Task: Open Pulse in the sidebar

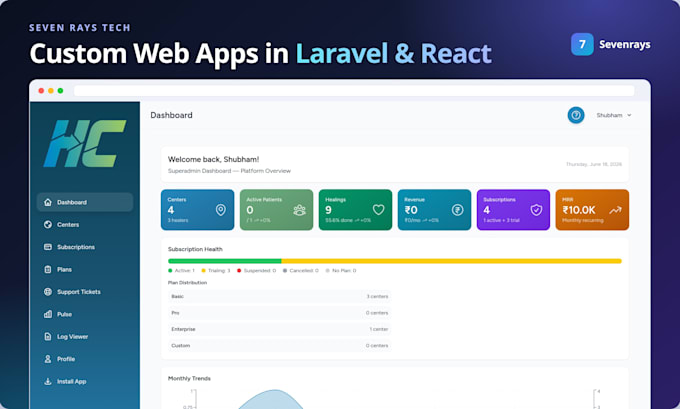Action: coord(85,314)
